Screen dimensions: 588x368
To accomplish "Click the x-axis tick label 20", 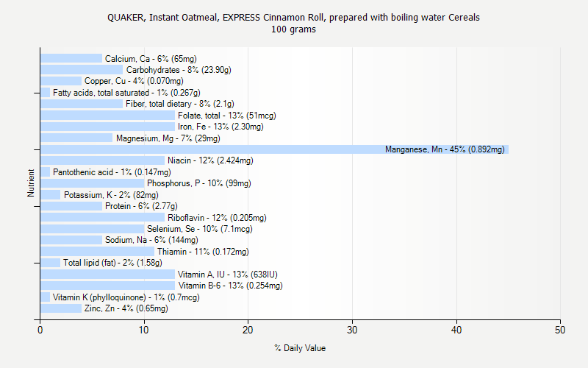I will tap(248, 330).
